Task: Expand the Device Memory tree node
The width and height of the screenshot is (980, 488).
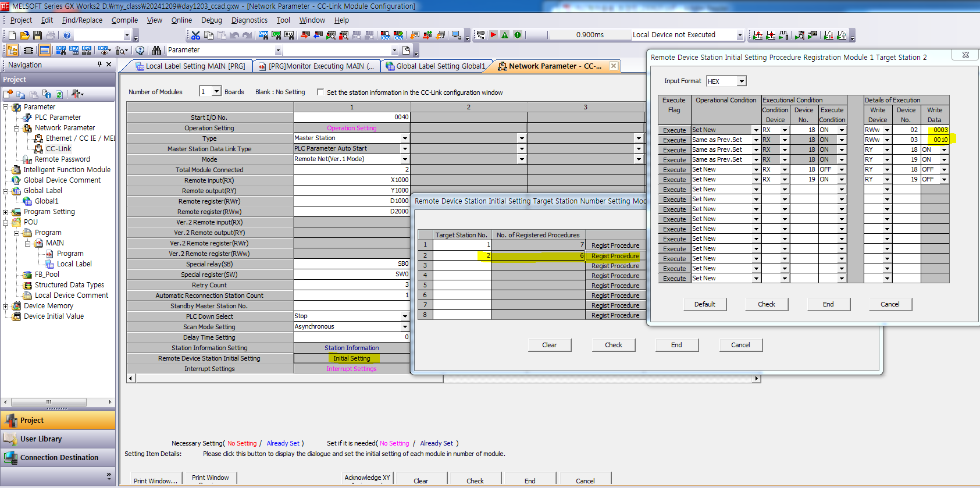Action: pyautogui.click(x=6, y=306)
